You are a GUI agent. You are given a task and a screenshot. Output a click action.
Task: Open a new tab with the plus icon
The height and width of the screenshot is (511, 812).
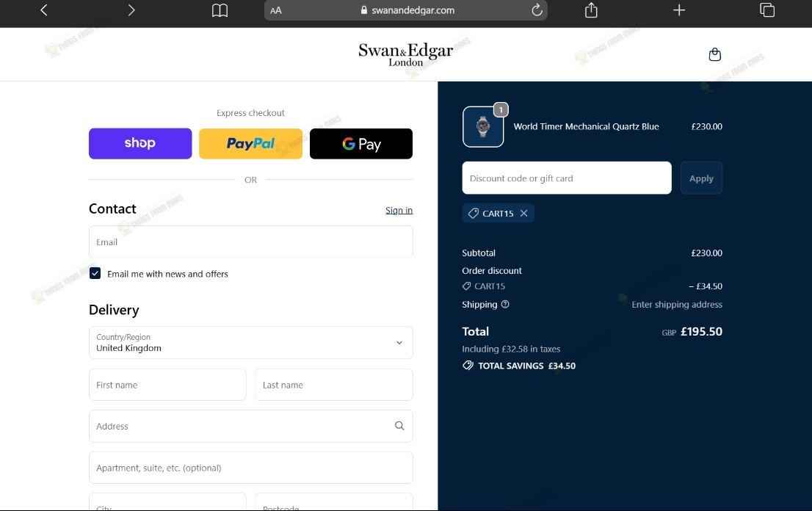click(x=679, y=10)
